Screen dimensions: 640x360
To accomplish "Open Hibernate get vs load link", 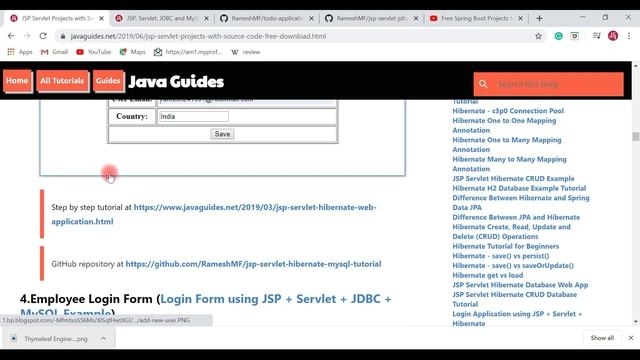I will 487,275.
